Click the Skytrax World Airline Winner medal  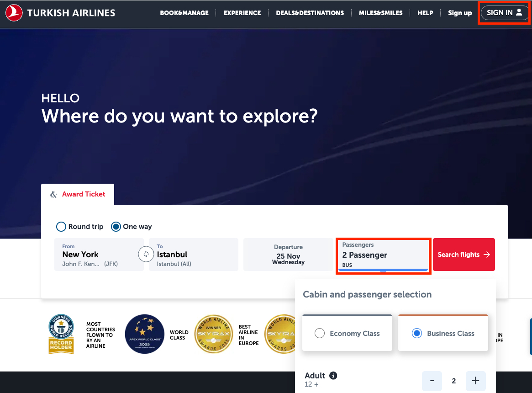[213, 334]
